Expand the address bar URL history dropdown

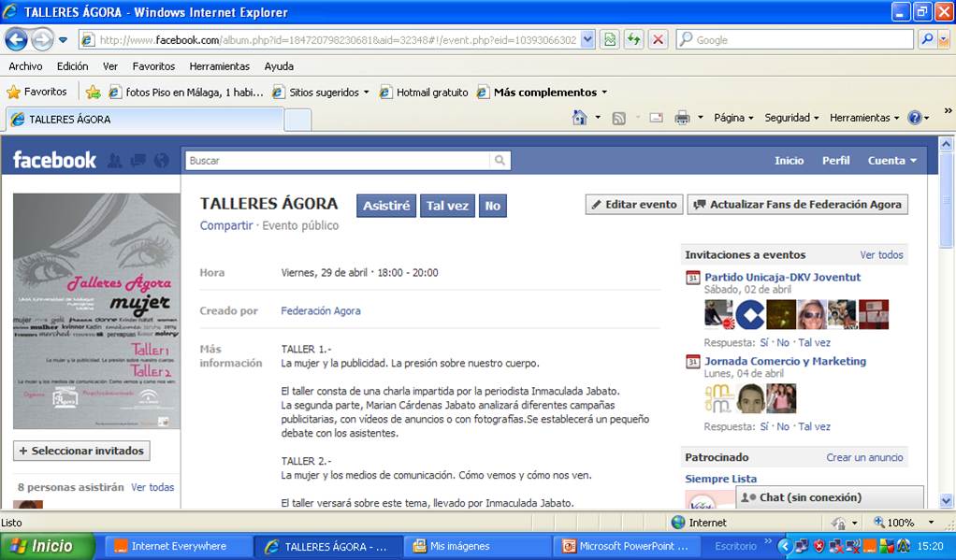coord(587,40)
